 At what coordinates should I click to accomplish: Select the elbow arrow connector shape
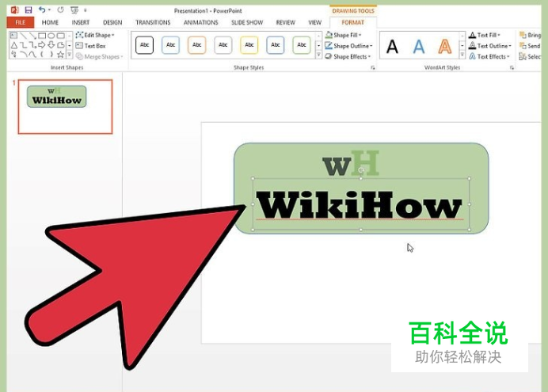pos(32,45)
